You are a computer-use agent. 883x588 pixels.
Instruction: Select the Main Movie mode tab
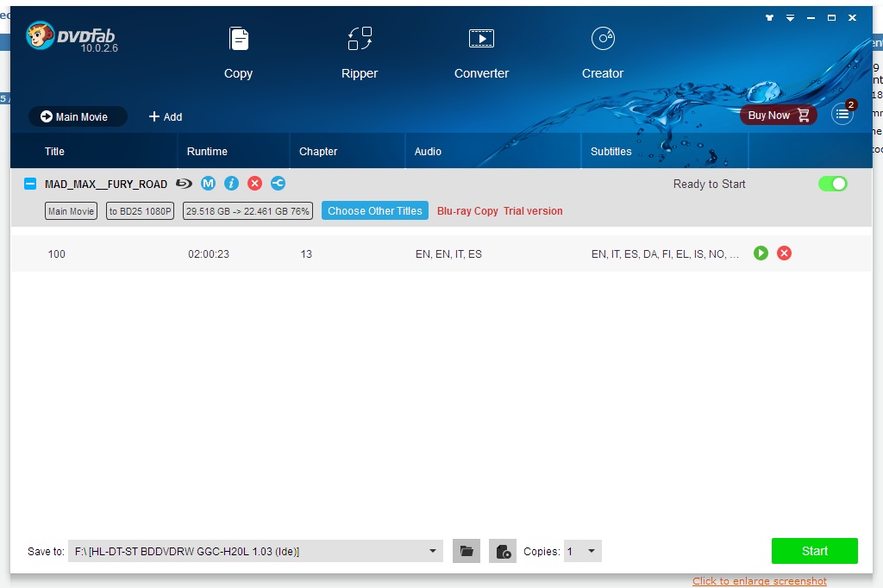point(77,116)
